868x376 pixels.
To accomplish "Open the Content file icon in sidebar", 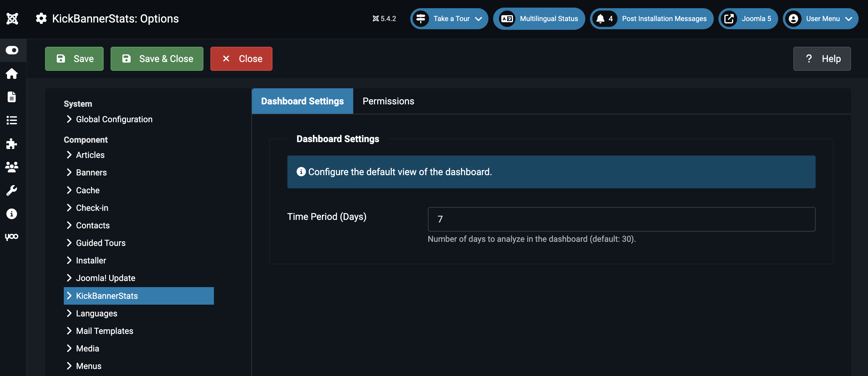I will pyautogui.click(x=12, y=97).
